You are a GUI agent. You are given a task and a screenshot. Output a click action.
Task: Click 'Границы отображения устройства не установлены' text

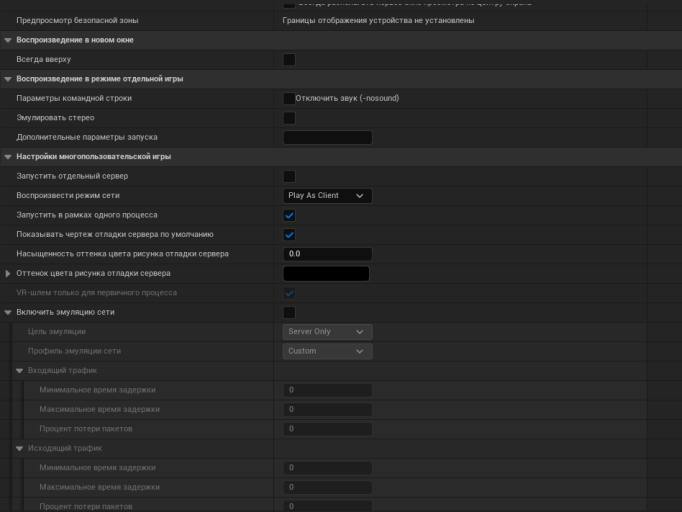[x=378, y=20]
